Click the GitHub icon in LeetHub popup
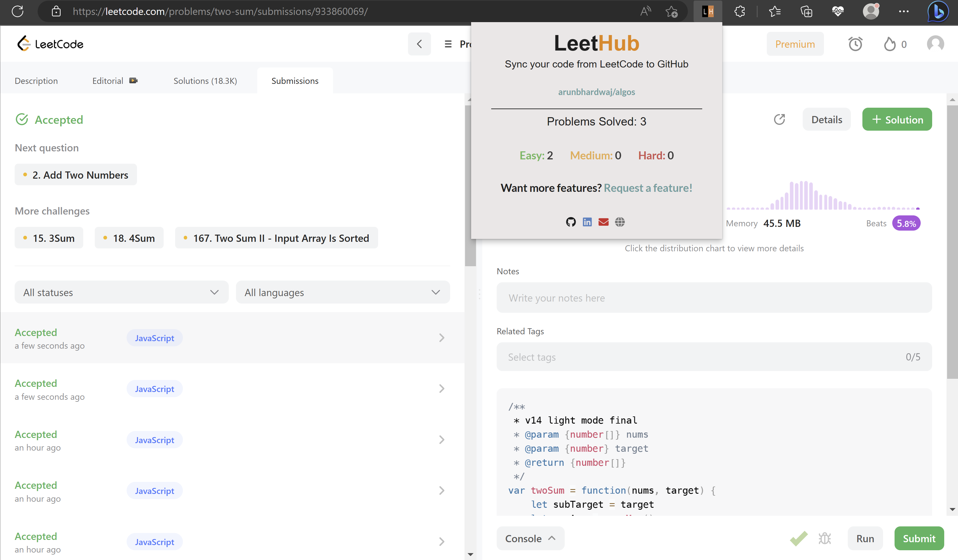The image size is (958, 560). 571,222
